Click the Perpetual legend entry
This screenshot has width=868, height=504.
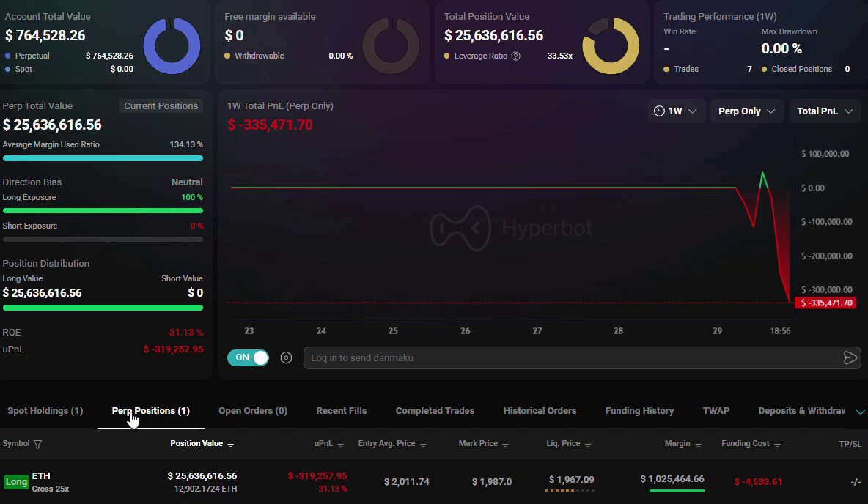pyautogui.click(x=27, y=56)
